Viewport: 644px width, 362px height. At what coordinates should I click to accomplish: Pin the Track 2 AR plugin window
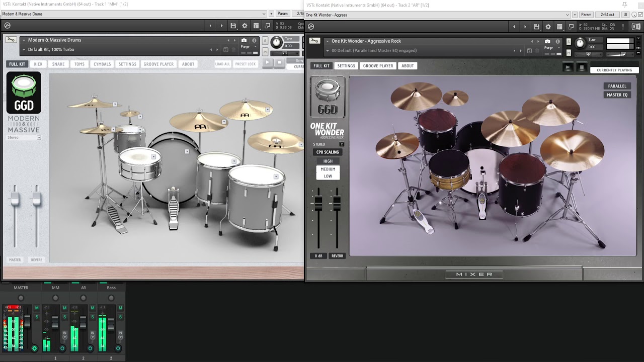[x=625, y=5]
